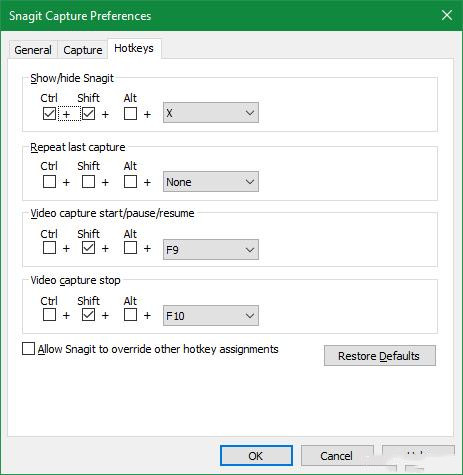Enable Alt for Video capture start/pause/resume
463x475 pixels.
click(x=130, y=248)
